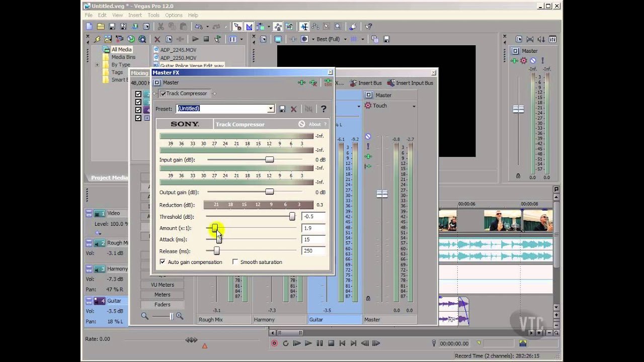
Task: Open What's This help tool
Action: coord(369,26)
